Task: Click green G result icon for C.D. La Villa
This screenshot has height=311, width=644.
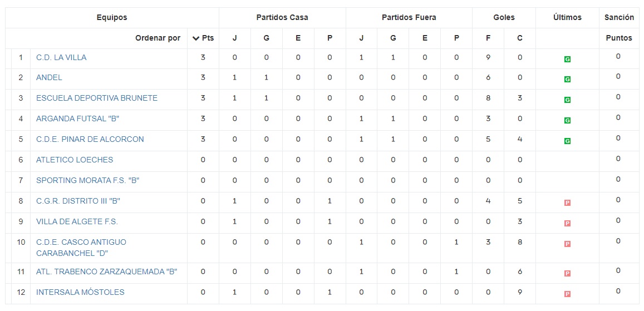Action: (567, 59)
